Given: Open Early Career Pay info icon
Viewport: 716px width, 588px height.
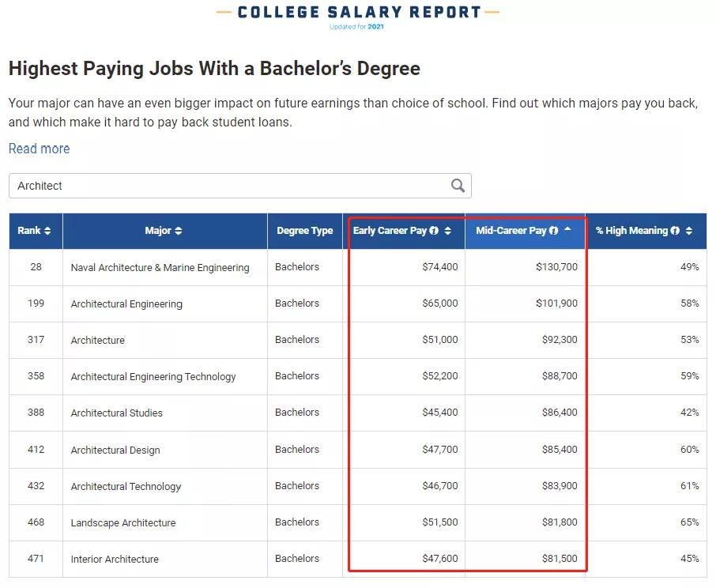Looking at the screenshot, I should pos(434,231).
